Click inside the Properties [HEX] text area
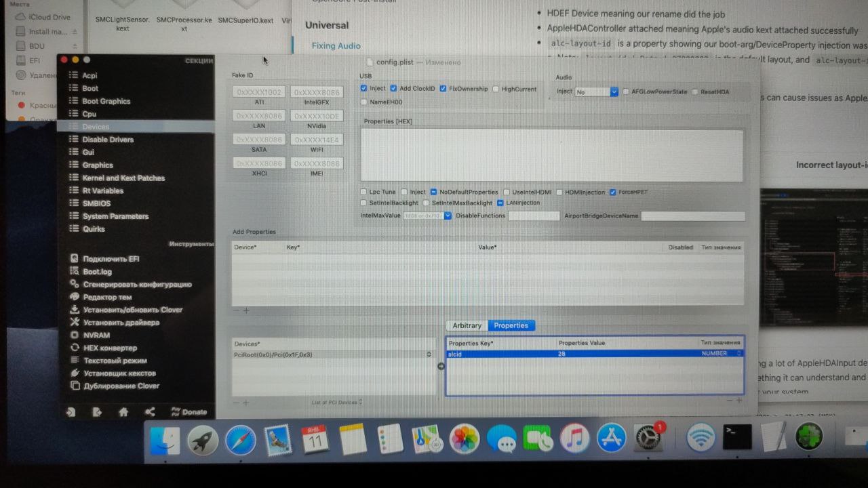The height and width of the screenshot is (488, 868). 551,155
